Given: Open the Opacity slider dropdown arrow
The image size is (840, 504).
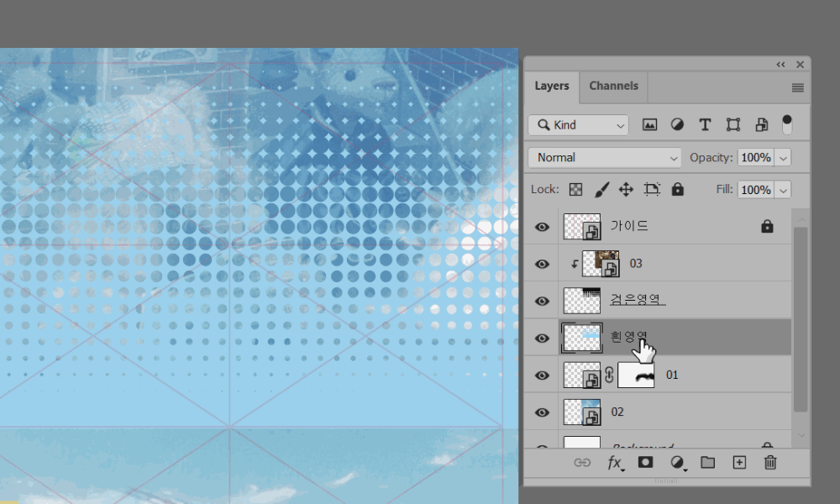Looking at the screenshot, I should point(783,158).
